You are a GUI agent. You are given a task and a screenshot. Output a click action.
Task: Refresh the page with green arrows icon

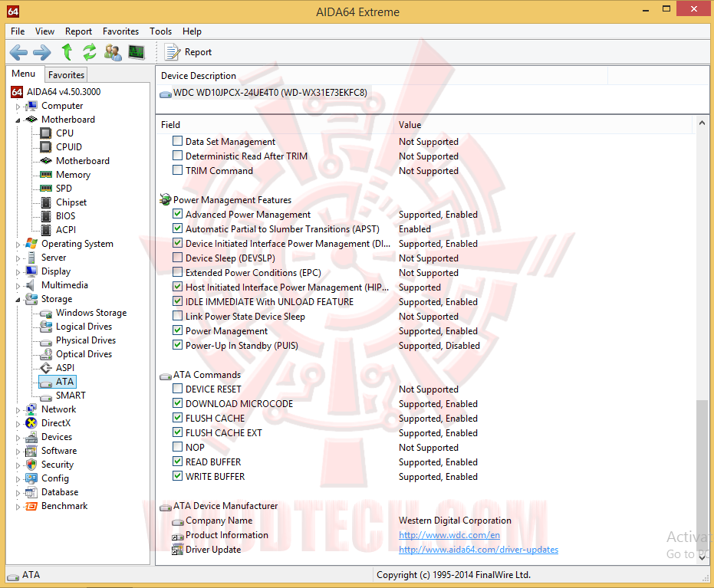pyautogui.click(x=90, y=52)
